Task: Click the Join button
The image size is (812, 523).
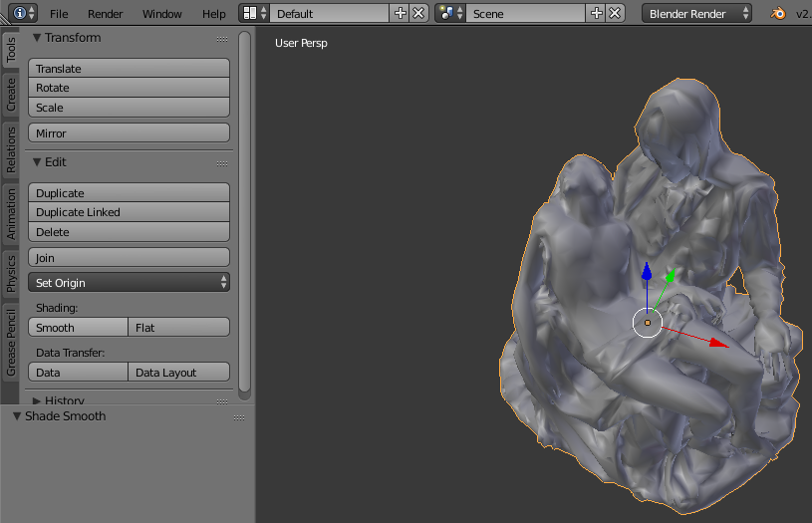Action: [x=129, y=257]
